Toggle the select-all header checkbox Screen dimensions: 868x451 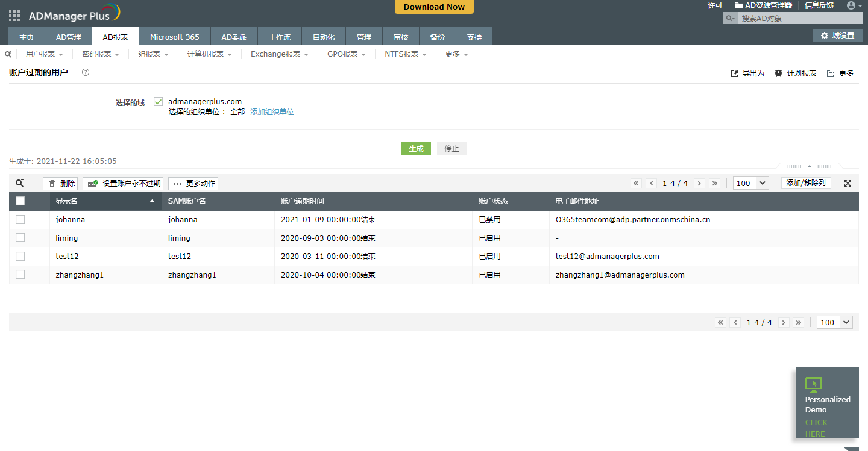(x=20, y=201)
